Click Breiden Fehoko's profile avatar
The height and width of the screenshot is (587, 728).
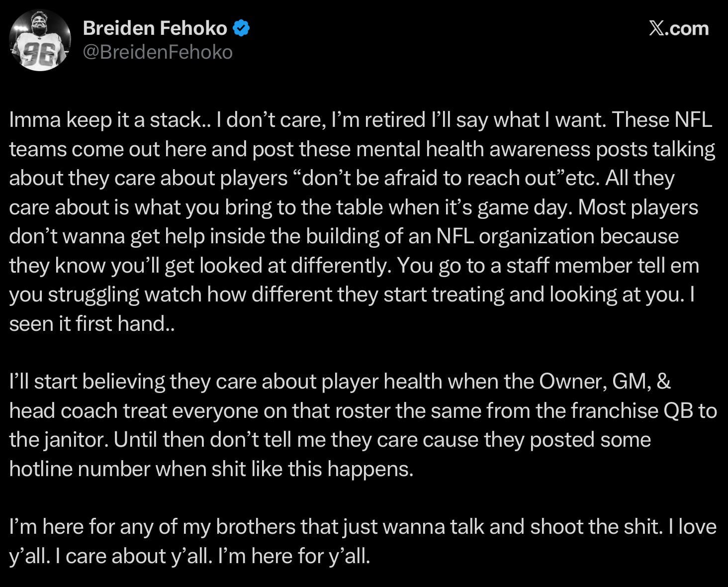coord(40,40)
